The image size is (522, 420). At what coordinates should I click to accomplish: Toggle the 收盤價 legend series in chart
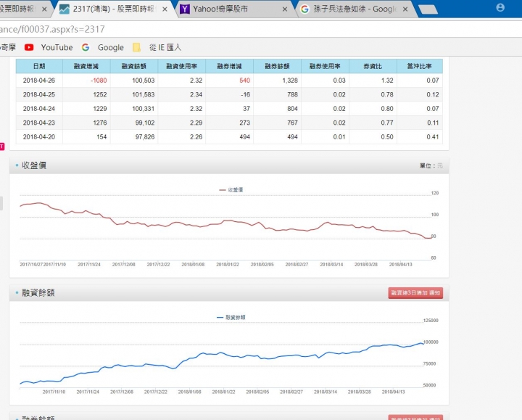point(231,189)
